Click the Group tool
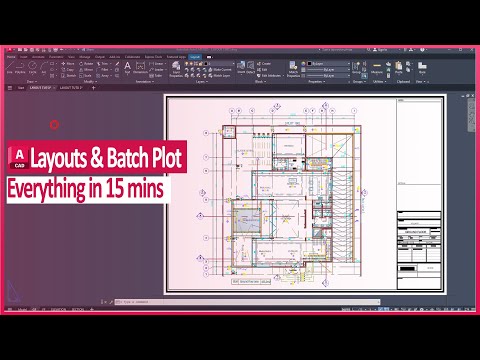The image size is (480, 360). [357, 67]
